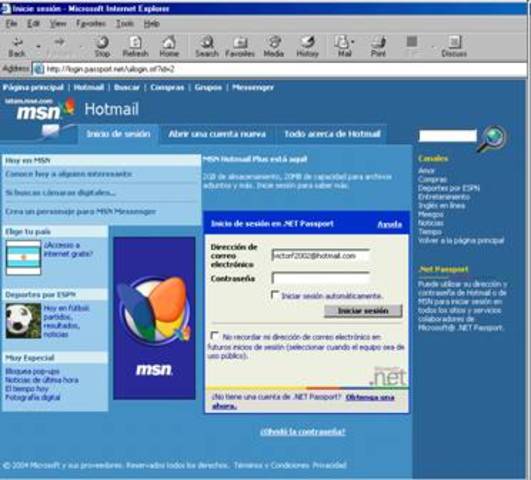Click the MSN butterfly banner
Screen dimensions: 531x480
(154, 318)
